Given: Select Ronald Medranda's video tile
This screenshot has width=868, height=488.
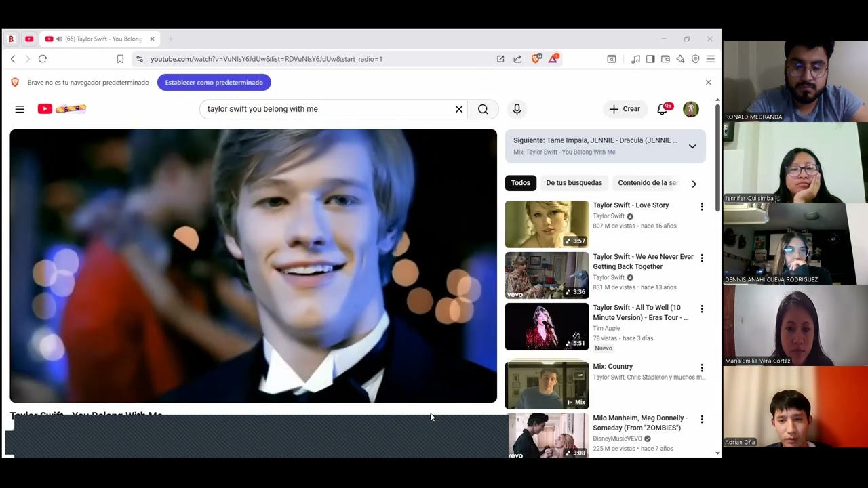Looking at the screenshot, I should point(795,81).
